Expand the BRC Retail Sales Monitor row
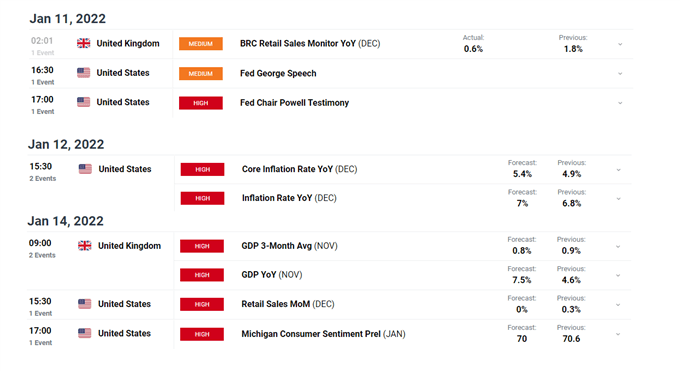680x371 pixels. click(620, 44)
